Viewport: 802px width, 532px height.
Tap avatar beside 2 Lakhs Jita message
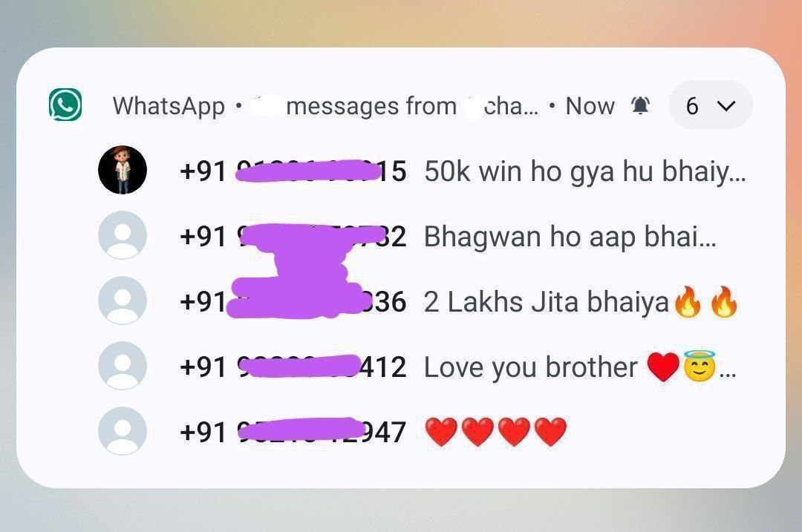[123, 301]
